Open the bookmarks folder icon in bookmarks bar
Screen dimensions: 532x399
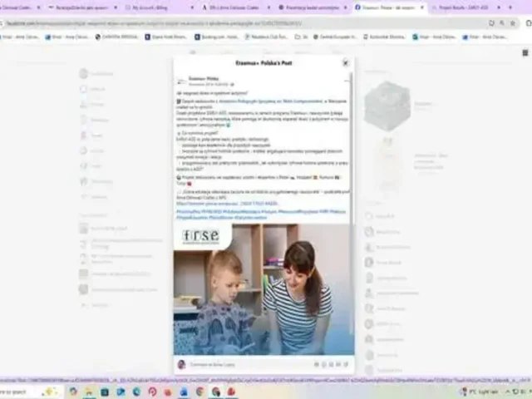pyautogui.click(x=301, y=37)
